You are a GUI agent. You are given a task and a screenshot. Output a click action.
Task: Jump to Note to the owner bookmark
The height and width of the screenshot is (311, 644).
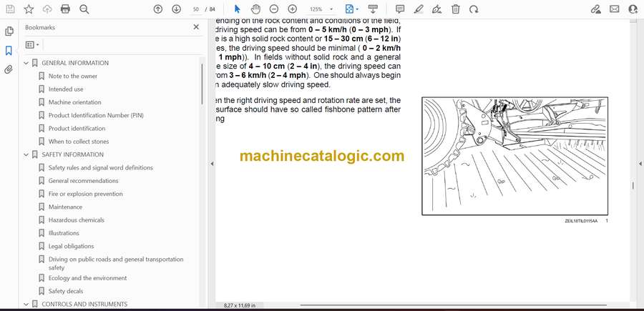pyautogui.click(x=73, y=76)
